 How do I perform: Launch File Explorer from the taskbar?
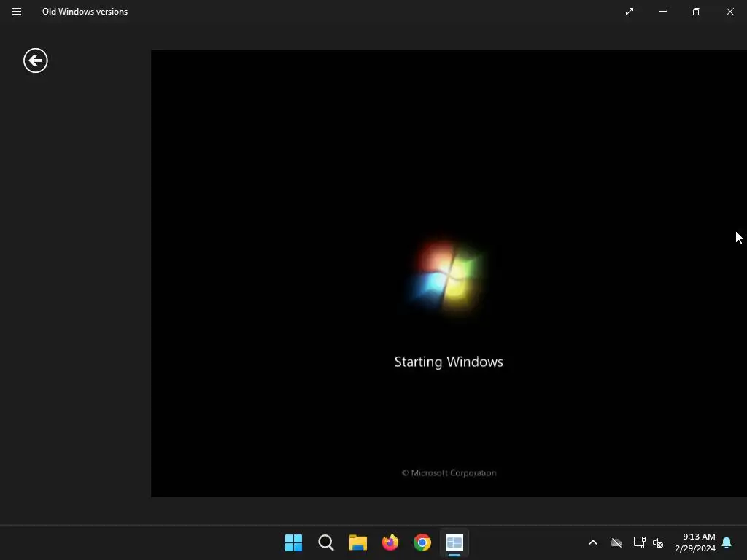[x=357, y=542]
